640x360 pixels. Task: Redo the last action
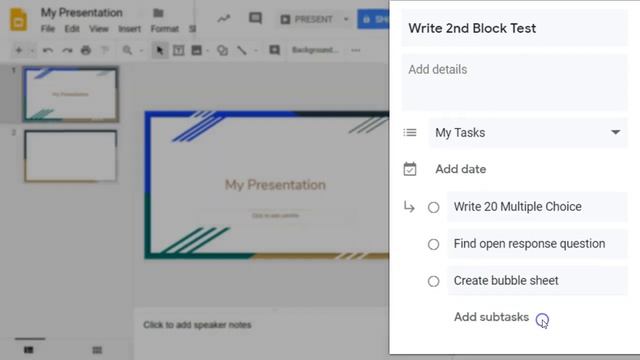(x=67, y=51)
